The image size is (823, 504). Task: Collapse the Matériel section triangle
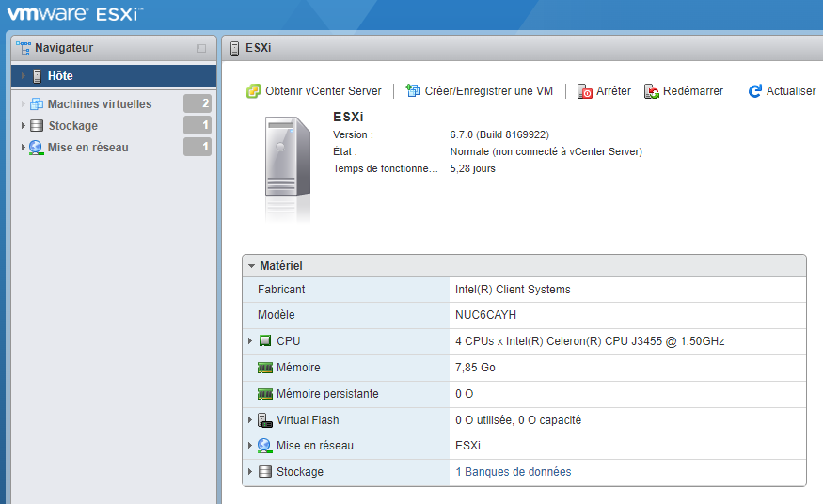[252, 266]
